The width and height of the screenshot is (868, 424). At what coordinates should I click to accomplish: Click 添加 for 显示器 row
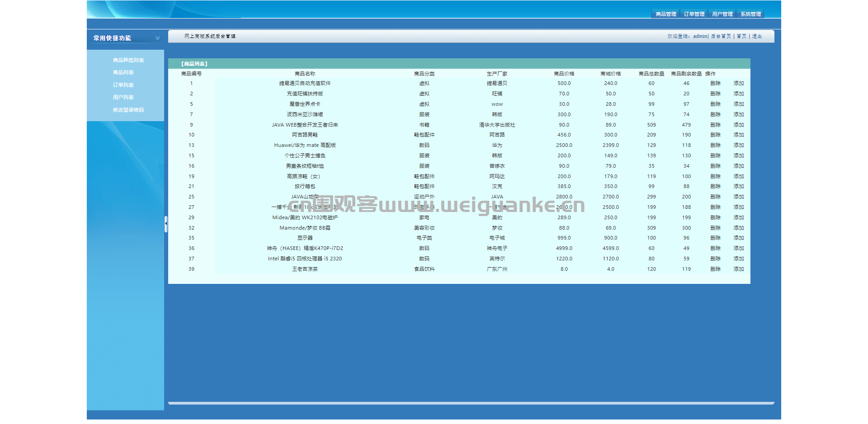click(739, 238)
